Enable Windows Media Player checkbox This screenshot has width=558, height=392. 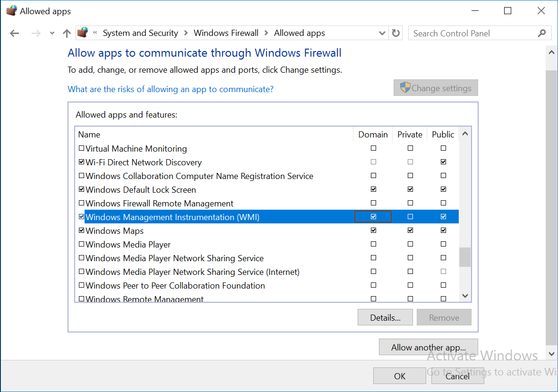81,244
